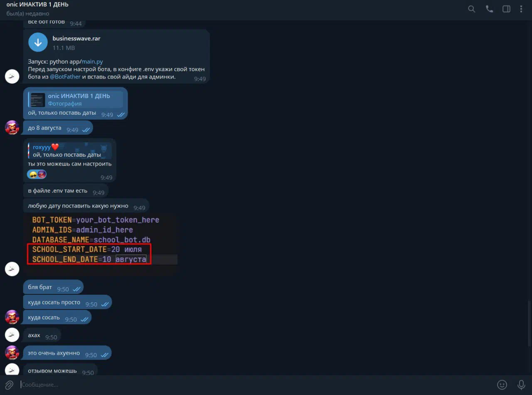Click emoji reactions under ты это можешь

[x=37, y=174]
